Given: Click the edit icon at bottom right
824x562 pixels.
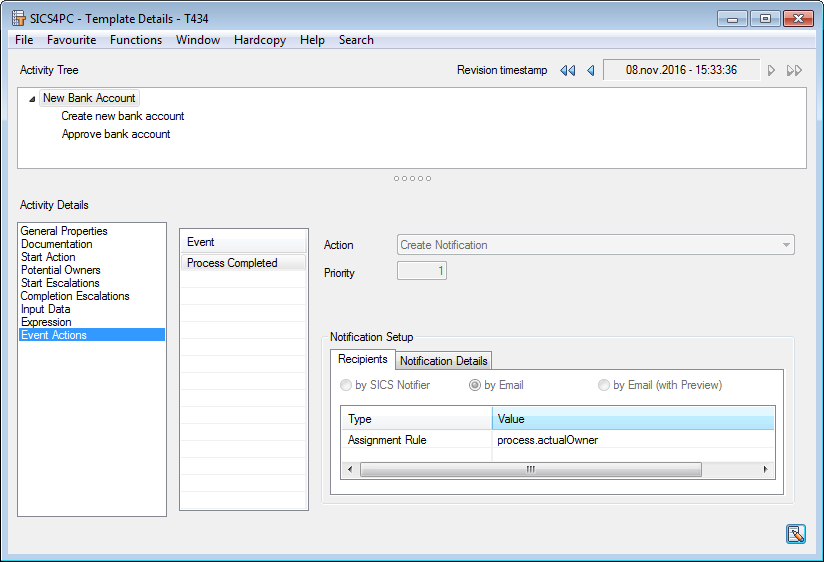Looking at the screenshot, I should point(795,534).
